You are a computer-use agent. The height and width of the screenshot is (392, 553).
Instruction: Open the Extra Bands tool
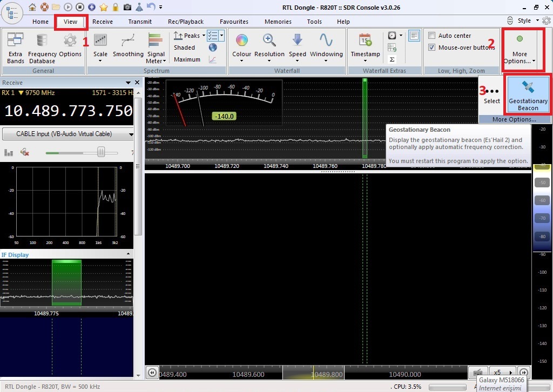click(15, 47)
